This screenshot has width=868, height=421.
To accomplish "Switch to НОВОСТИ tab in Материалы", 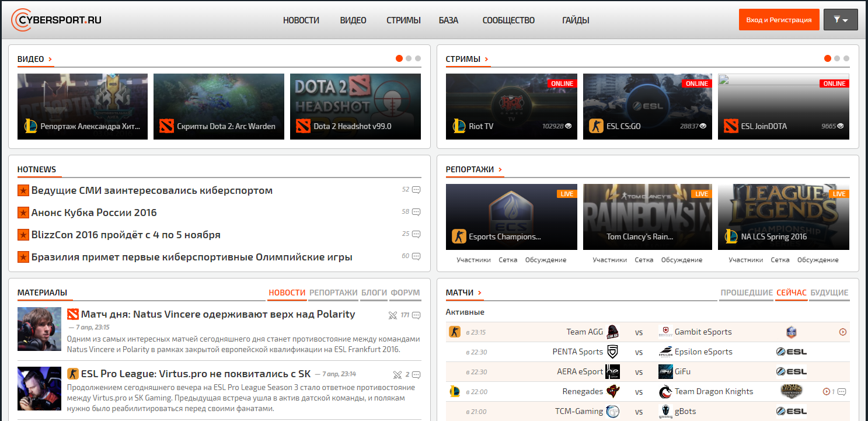I will [x=287, y=293].
